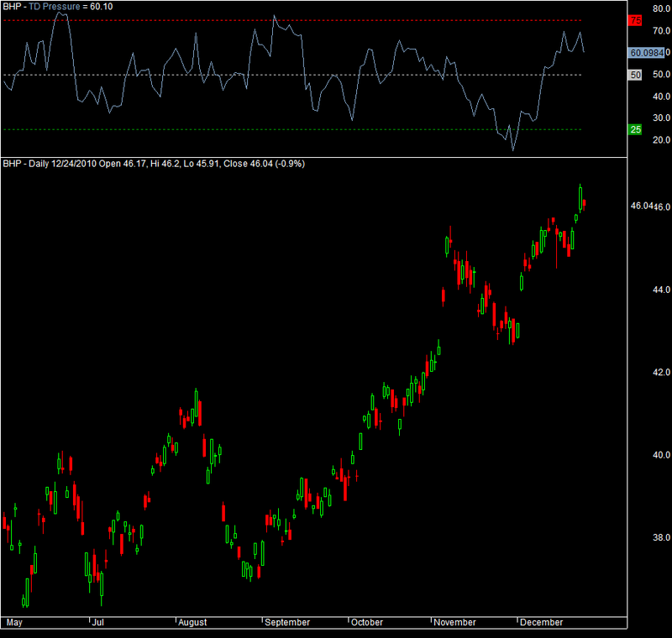
Task: Click the 20.0 indicator axis label
Action: pos(661,140)
